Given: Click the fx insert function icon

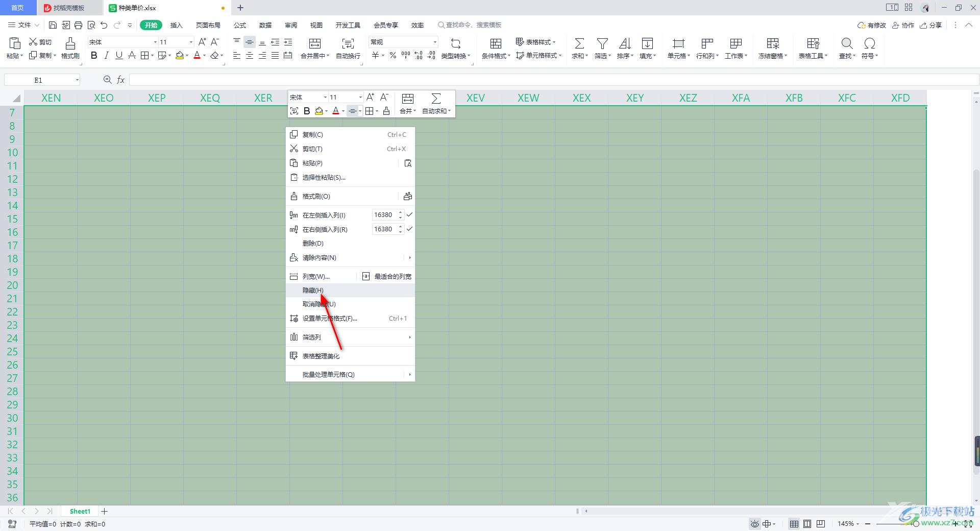Looking at the screenshot, I should click(x=121, y=80).
